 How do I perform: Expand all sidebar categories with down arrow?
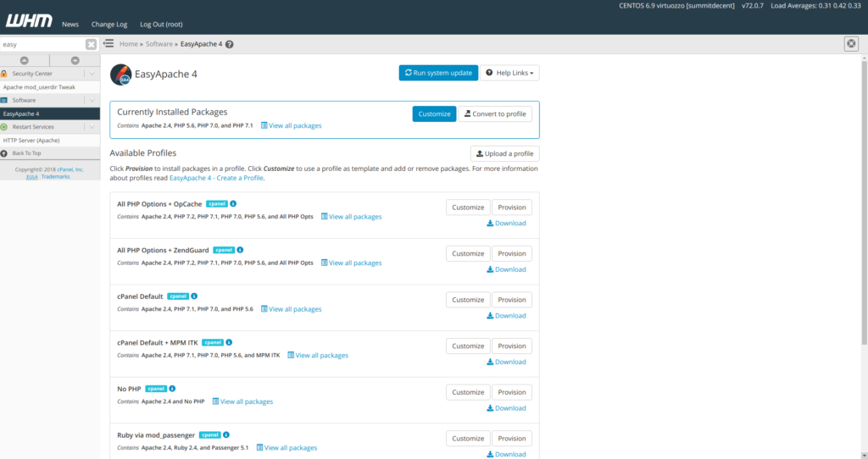pyautogui.click(x=75, y=60)
